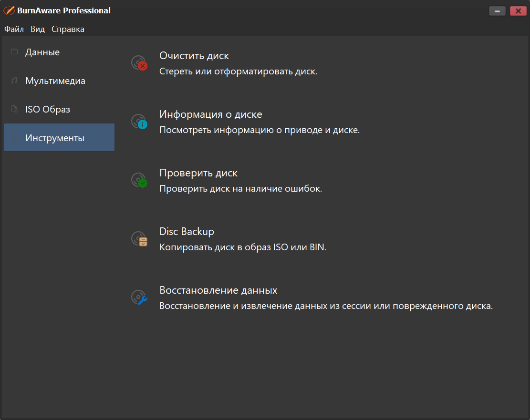Switch to the Данные category

pos(59,52)
